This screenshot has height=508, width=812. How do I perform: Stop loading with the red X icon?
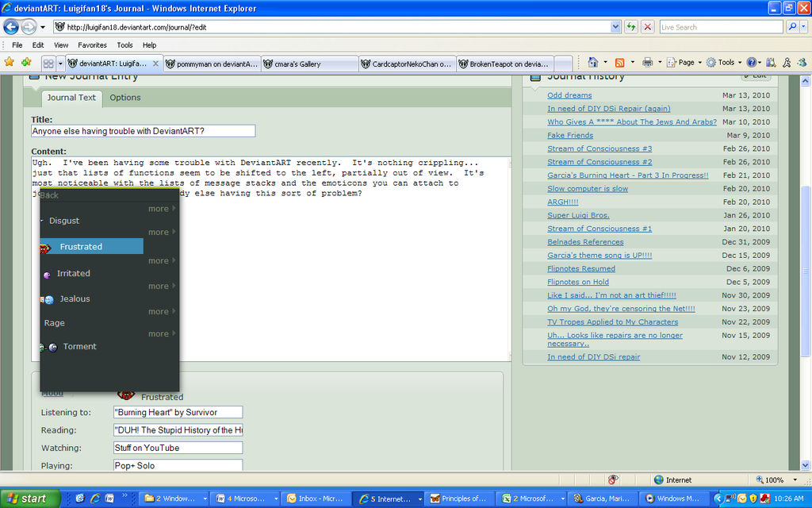coord(647,27)
